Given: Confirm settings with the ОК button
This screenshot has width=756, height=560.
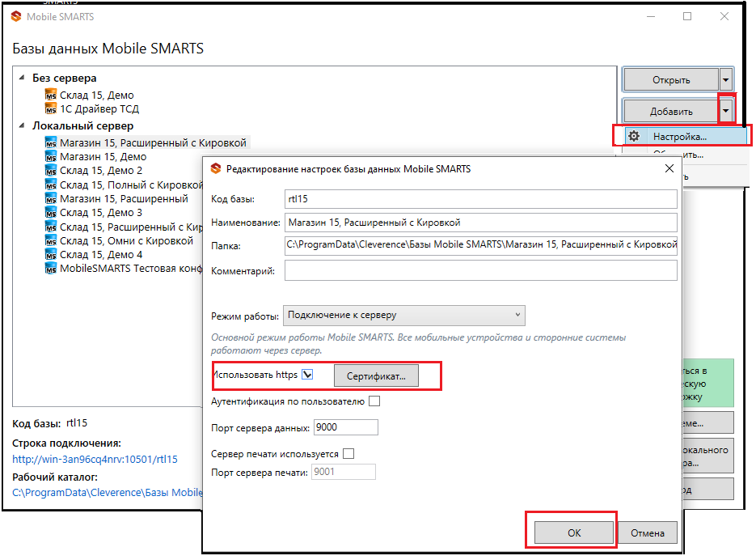Looking at the screenshot, I should pyautogui.click(x=574, y=533).
